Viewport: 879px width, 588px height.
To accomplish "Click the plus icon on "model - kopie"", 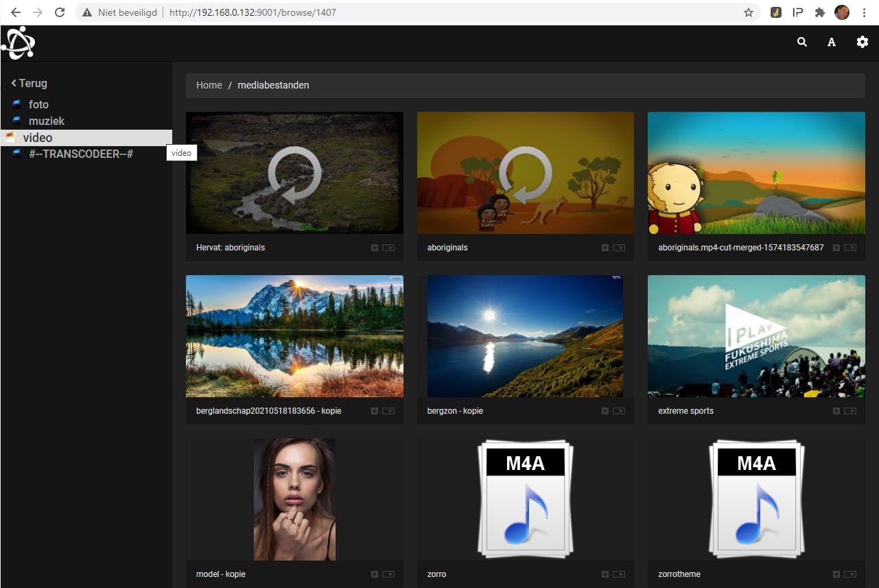I will click(x=375, y=574).
